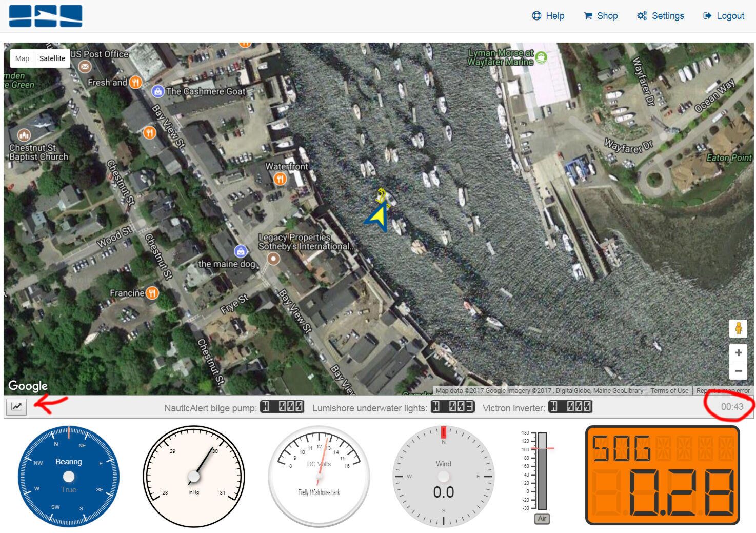Image resolution: width=756 pixels, height=533 pixels.
Task: Zoom out using the map minus button
Action: [x=738, y=371]
